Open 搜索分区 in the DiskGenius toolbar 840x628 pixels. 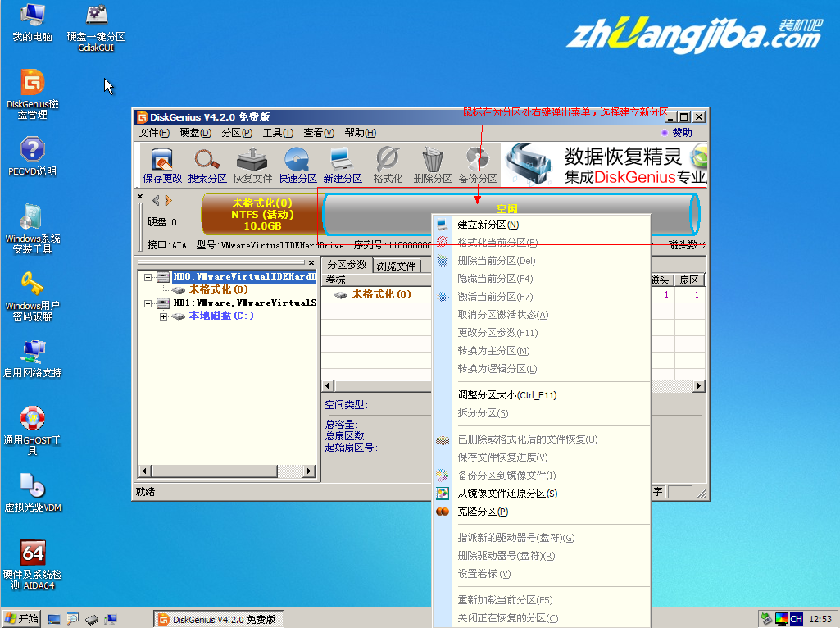tap(206, 163)
